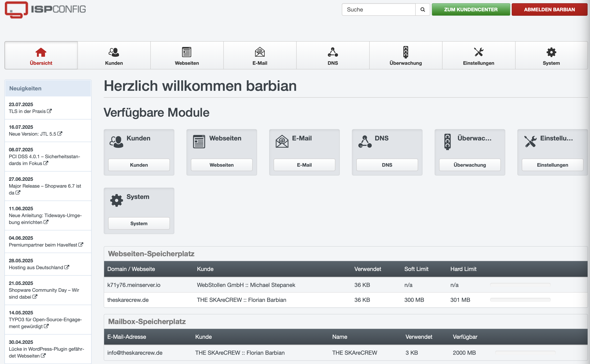Open the Neue Version: JTL 5.5 news link
The width and height of the screenshot is (590, 364).
(x=32, y=134)
